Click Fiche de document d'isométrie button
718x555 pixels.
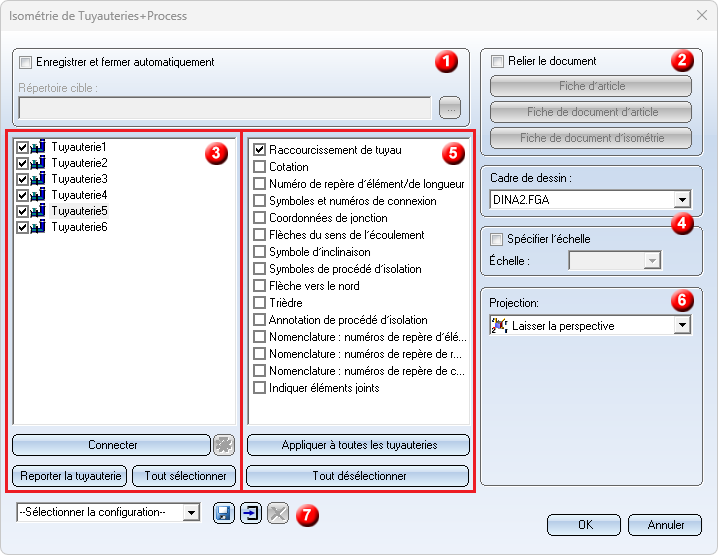591,138
